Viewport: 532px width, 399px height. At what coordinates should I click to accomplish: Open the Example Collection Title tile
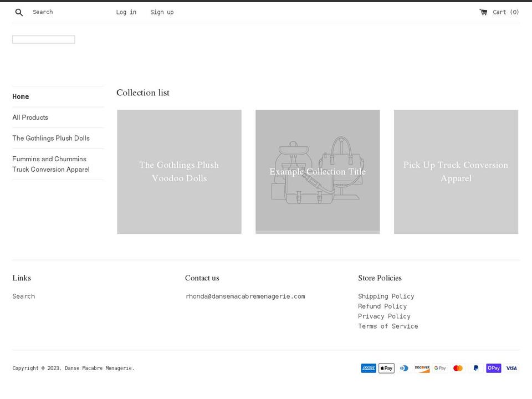318,172
